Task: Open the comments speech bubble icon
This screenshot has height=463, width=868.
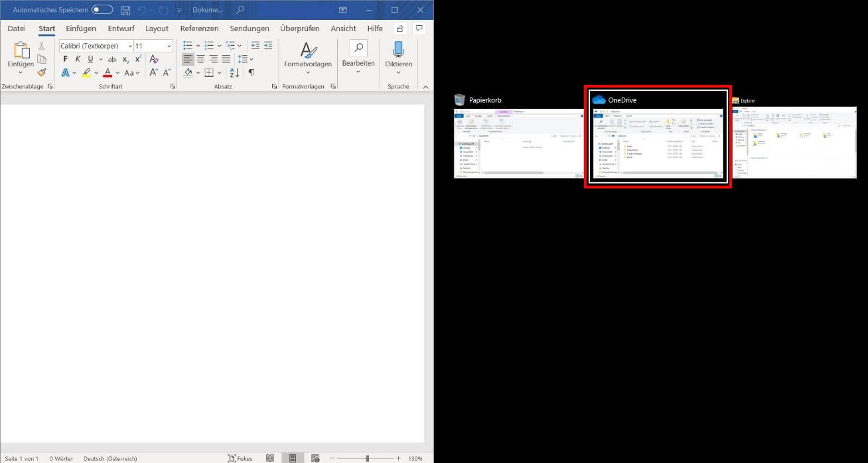Action: [x=419, y=29]
